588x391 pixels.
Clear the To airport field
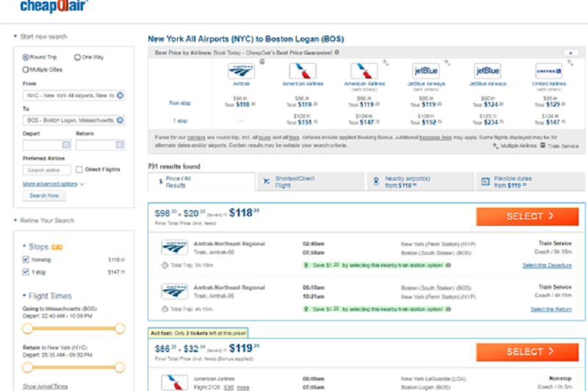(121, 120)
